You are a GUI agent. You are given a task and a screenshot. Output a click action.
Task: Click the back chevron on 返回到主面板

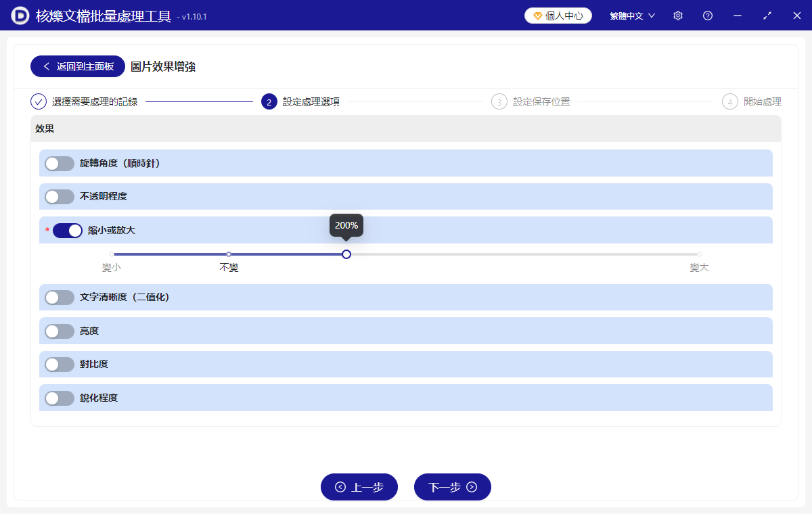[x=46, y=66]
